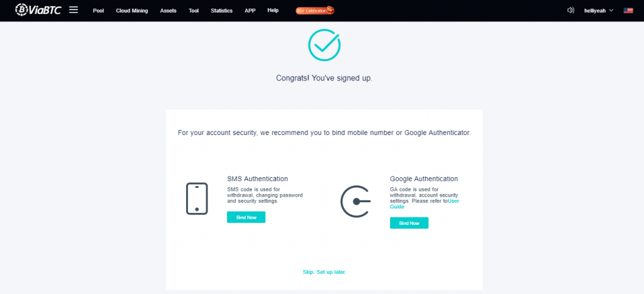Expand the helliyeah account dropdown
Image resolution: width=644 pixels, height=294 pixels.
[x=599, y=11]
